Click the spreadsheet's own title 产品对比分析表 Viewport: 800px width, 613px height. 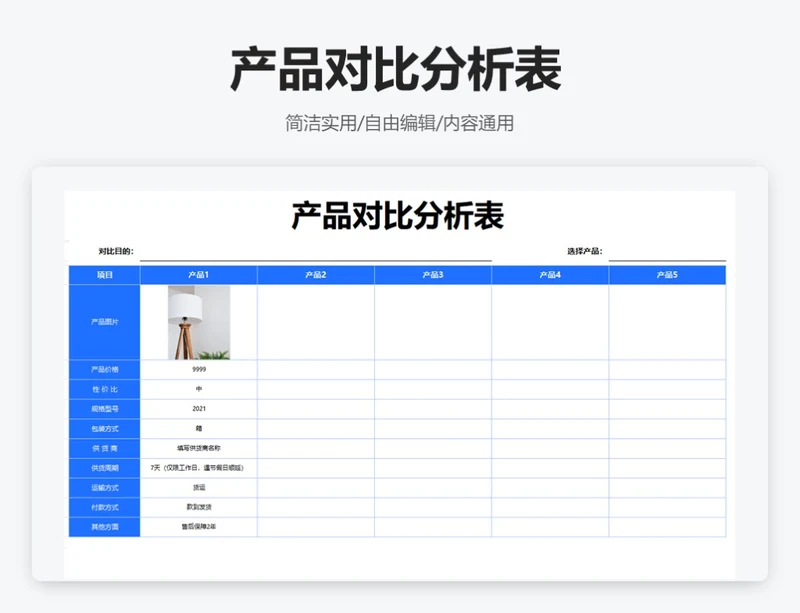(x=397, y=215)
